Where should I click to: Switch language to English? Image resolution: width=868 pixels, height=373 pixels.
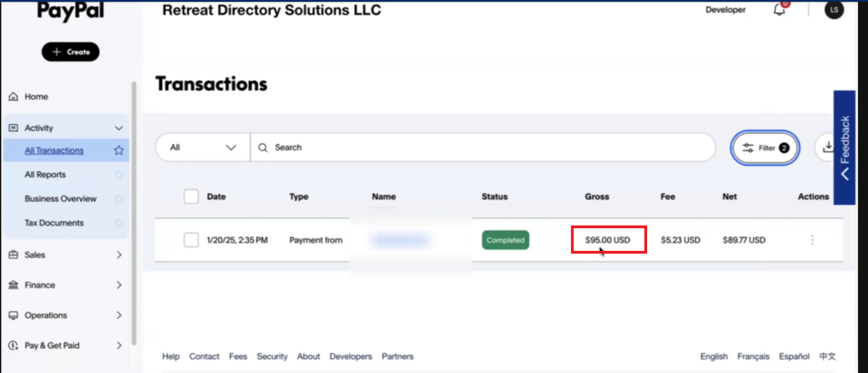(714, 356)
